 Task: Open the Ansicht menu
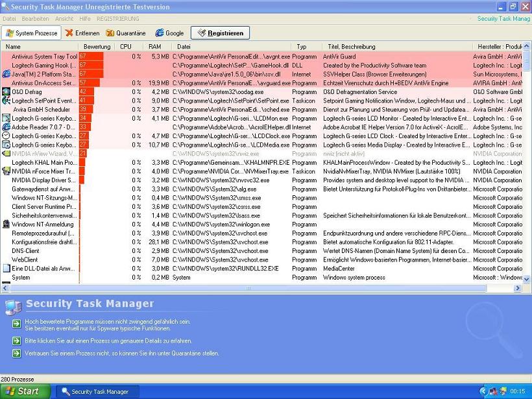click(64, 19)
